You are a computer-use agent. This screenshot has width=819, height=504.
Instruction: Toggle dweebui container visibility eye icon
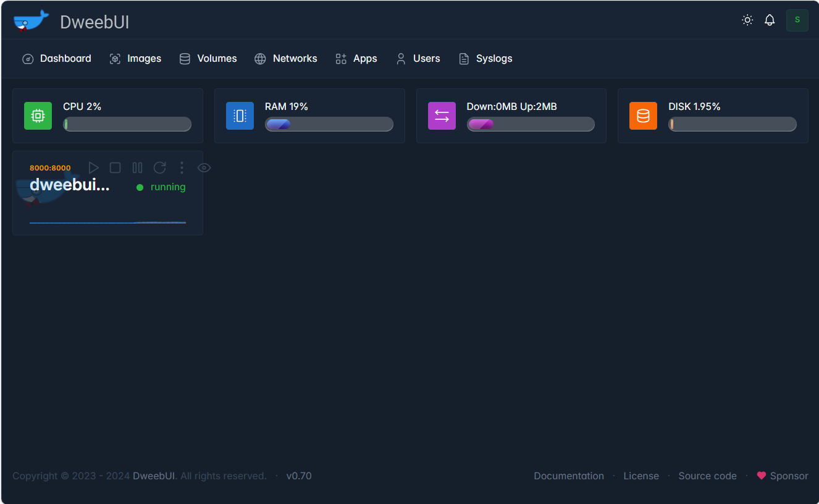click(204, 167)
